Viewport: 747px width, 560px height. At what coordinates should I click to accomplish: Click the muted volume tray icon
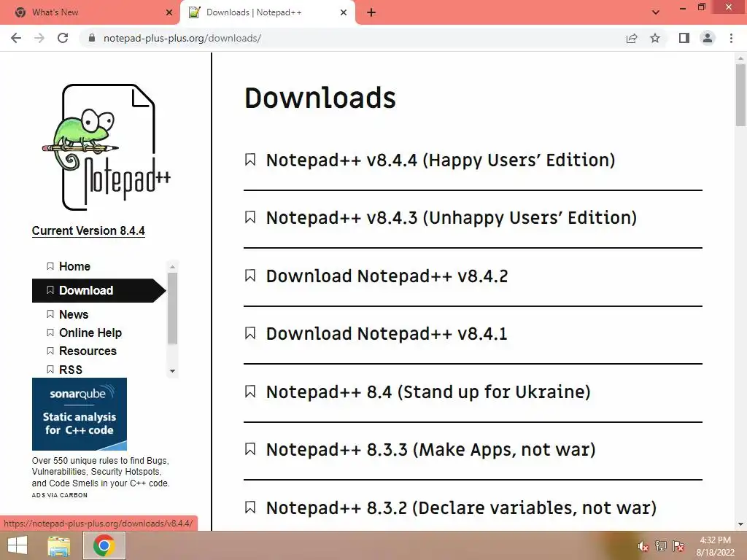(x=643, y=546)
